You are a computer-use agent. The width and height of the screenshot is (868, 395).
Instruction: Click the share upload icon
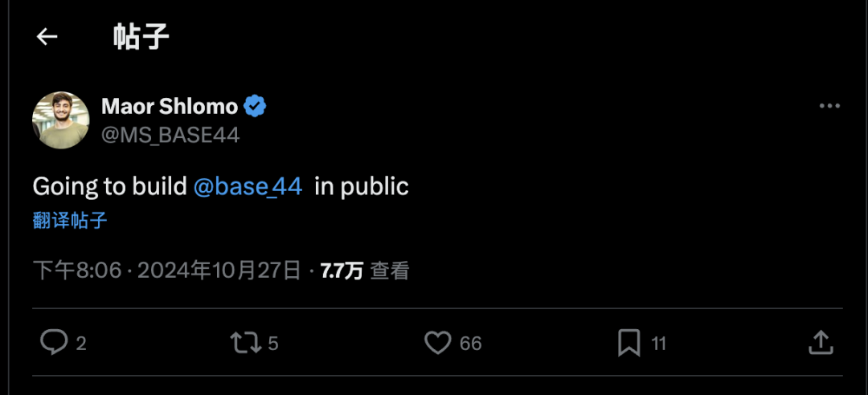tap(820, 343)
